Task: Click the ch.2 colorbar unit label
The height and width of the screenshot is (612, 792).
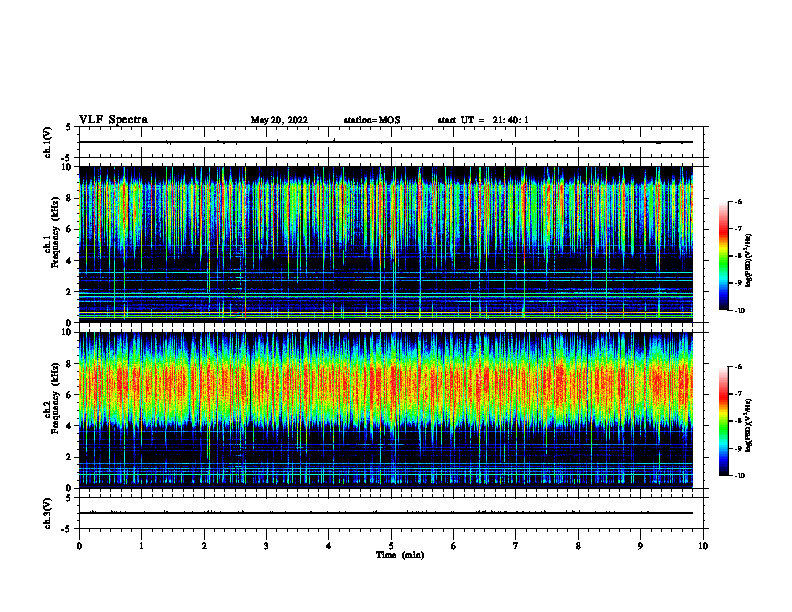Action: [749, 425]
